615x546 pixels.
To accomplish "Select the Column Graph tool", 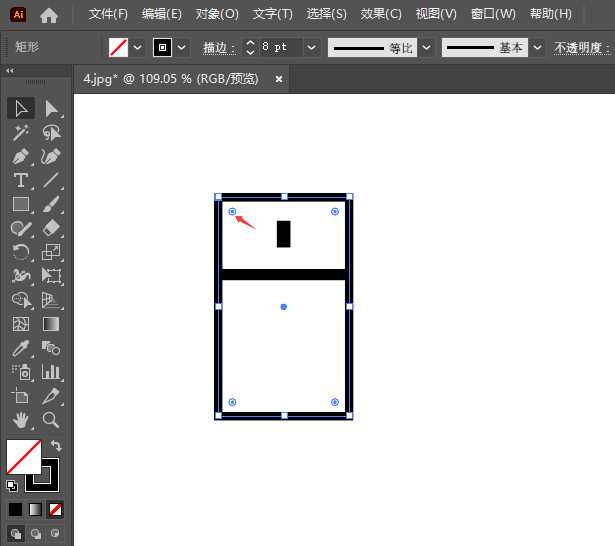I will [51, 372].
